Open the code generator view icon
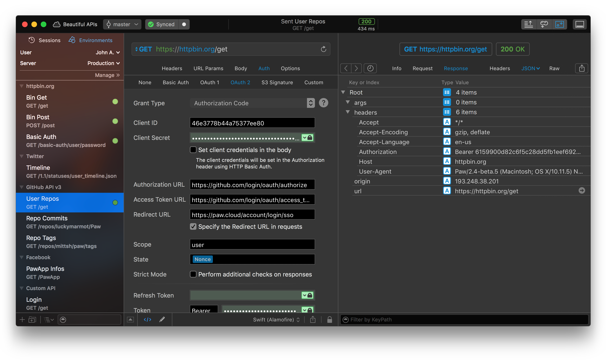The image size is (606, 364). pos(147,319)
